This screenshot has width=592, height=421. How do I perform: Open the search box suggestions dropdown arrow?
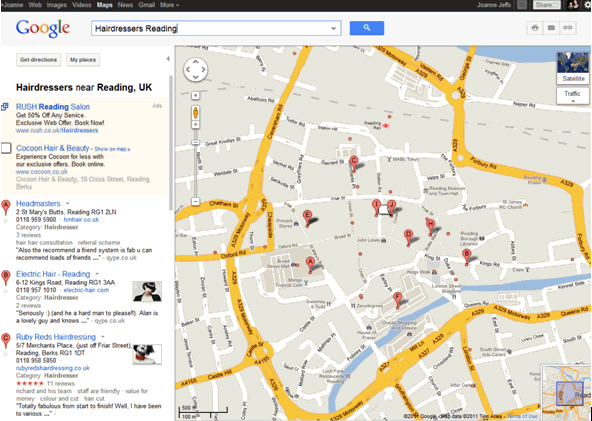(x=333, y=28)
